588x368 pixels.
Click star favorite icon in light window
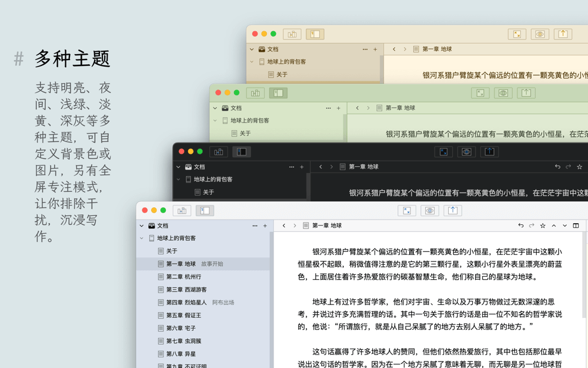(x=543, y=226)
